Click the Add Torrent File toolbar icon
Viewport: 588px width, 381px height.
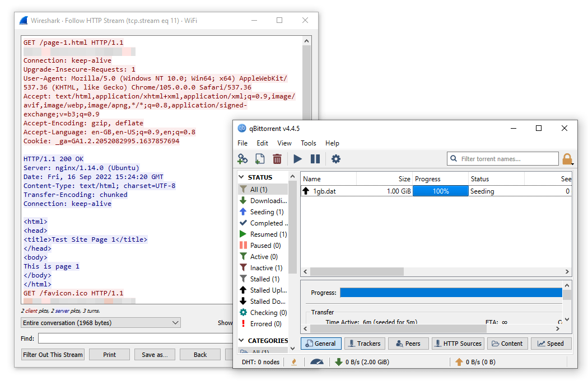pyautogui.click(x=259, y=159)
